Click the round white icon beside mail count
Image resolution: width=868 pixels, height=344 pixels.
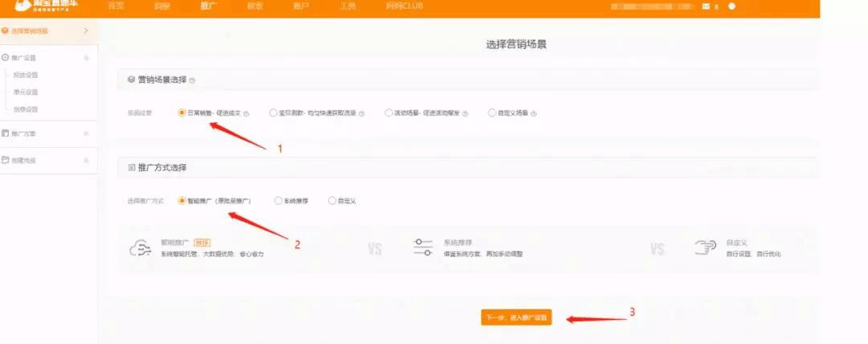731,6
